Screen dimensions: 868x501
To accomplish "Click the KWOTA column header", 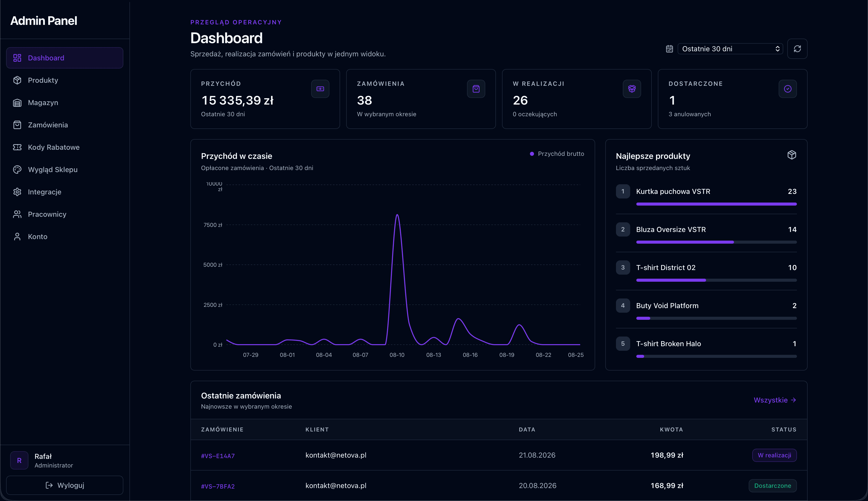I will 671,429.
